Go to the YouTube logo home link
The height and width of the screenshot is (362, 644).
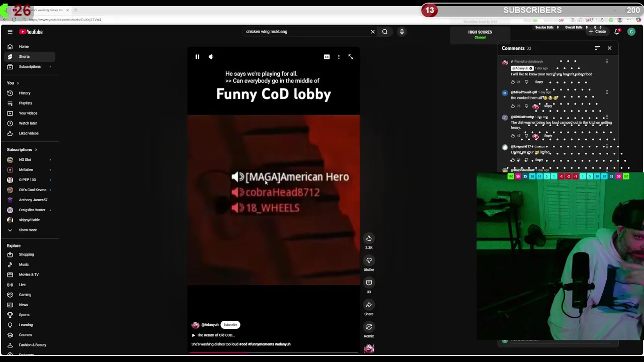coord(31,32)
